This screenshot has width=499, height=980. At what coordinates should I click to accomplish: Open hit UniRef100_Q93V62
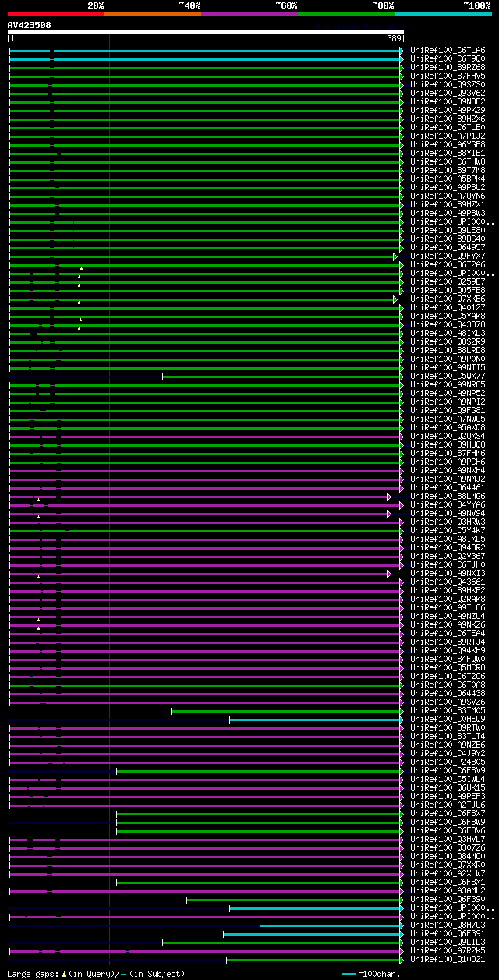448,93
